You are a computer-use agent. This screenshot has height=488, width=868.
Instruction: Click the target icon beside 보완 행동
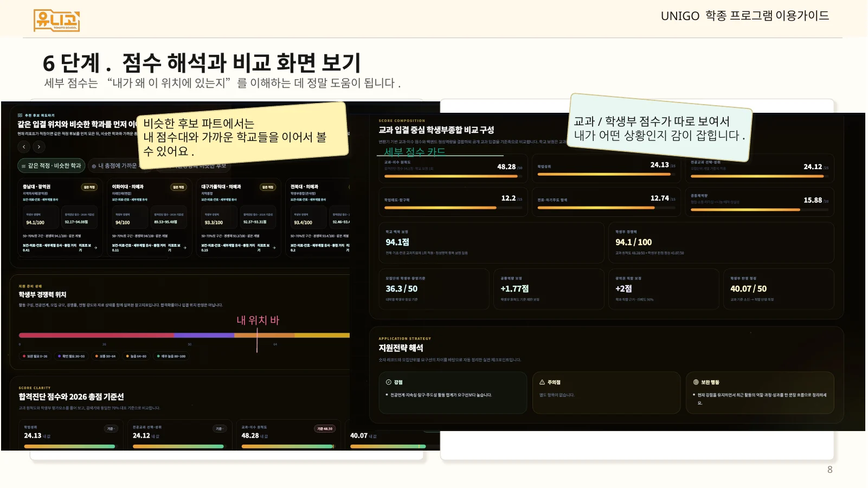696,382
